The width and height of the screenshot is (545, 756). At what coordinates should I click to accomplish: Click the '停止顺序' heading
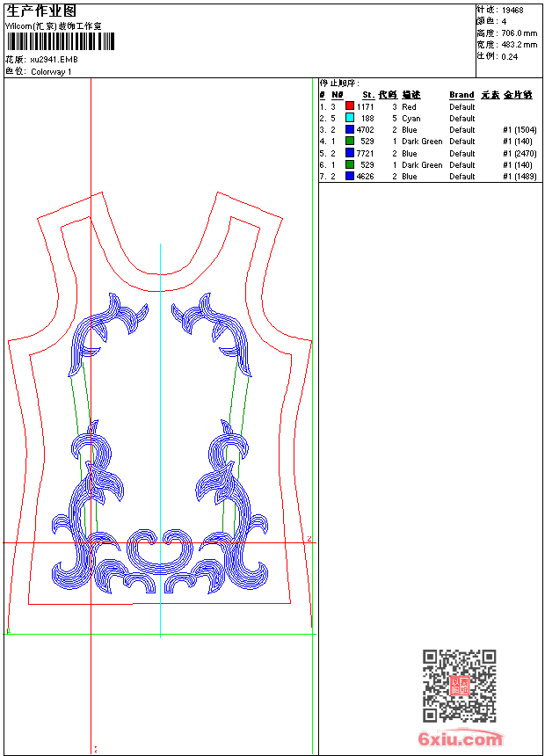coord(339,84)
